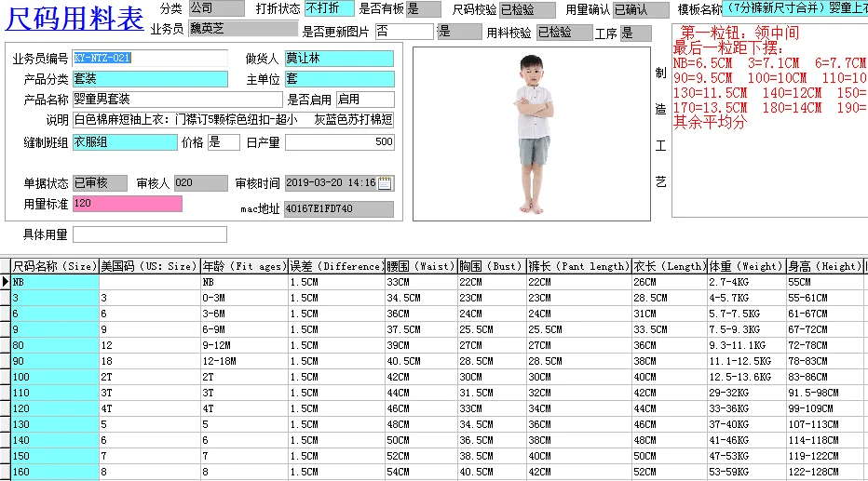Screen dimensions: 868x481
Task: Click the 91.5-98CM height cell
Action: pyautogui.click(x=825, y=394)
